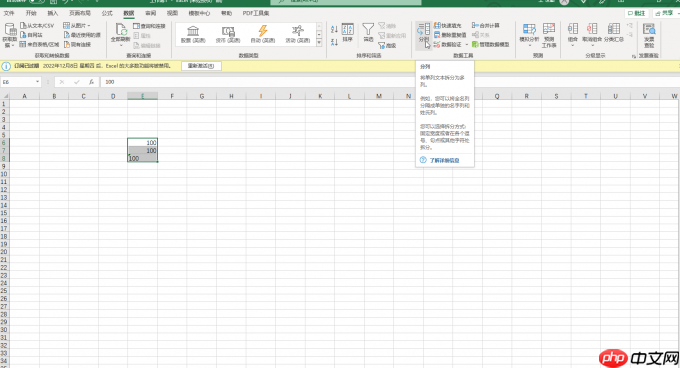Select cell E6 containing 100
This screenshot has width=680, height=368.
point(143,143)
